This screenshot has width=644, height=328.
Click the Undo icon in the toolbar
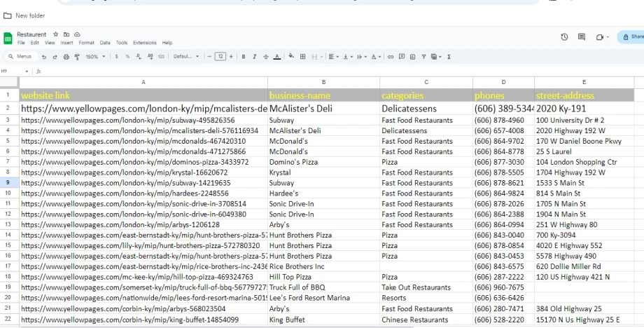[x=44, y=56]
